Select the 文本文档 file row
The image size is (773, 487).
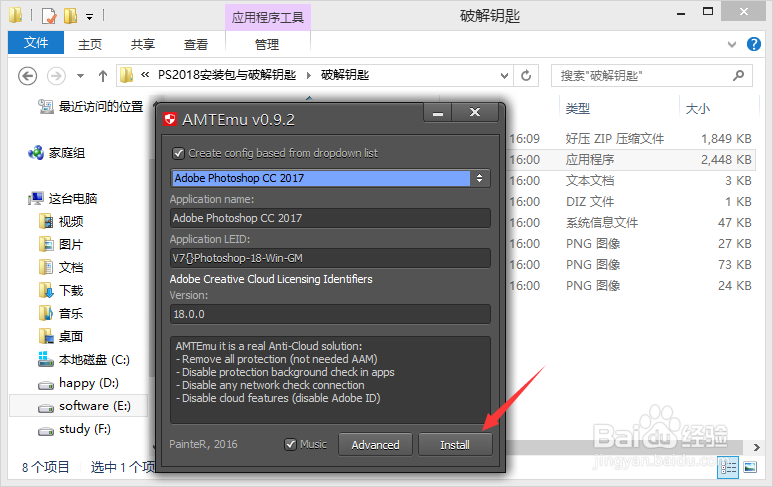coord(631,181)
